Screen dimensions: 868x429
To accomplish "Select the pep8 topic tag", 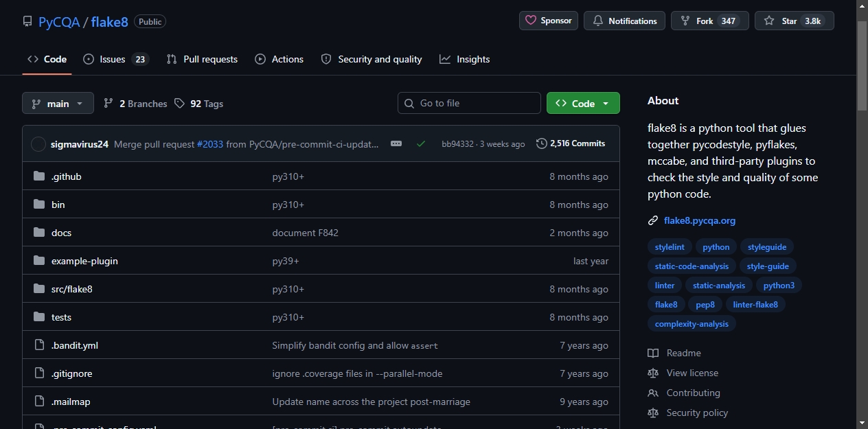I will 705,305.
